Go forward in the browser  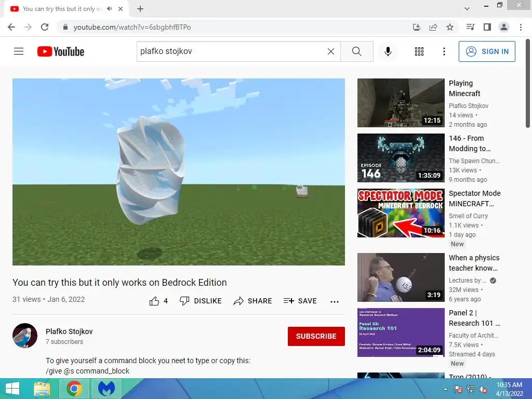28,27
